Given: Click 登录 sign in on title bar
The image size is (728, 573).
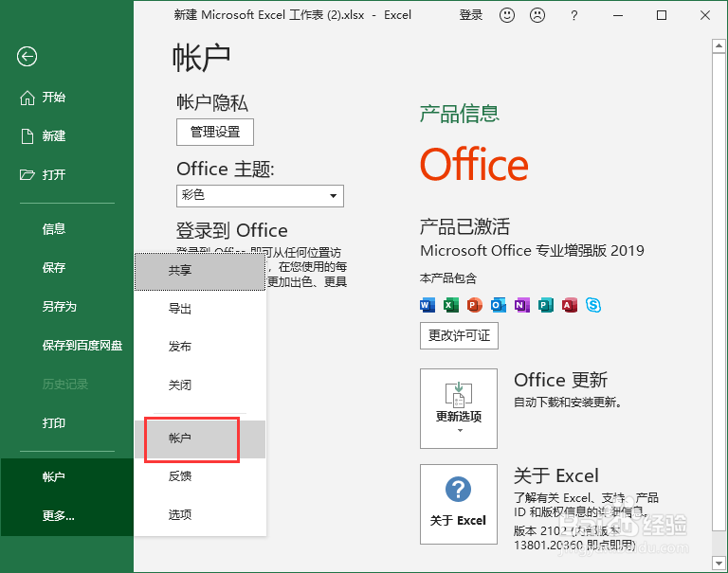Looking at the screenshot, I should pos(471,15).
